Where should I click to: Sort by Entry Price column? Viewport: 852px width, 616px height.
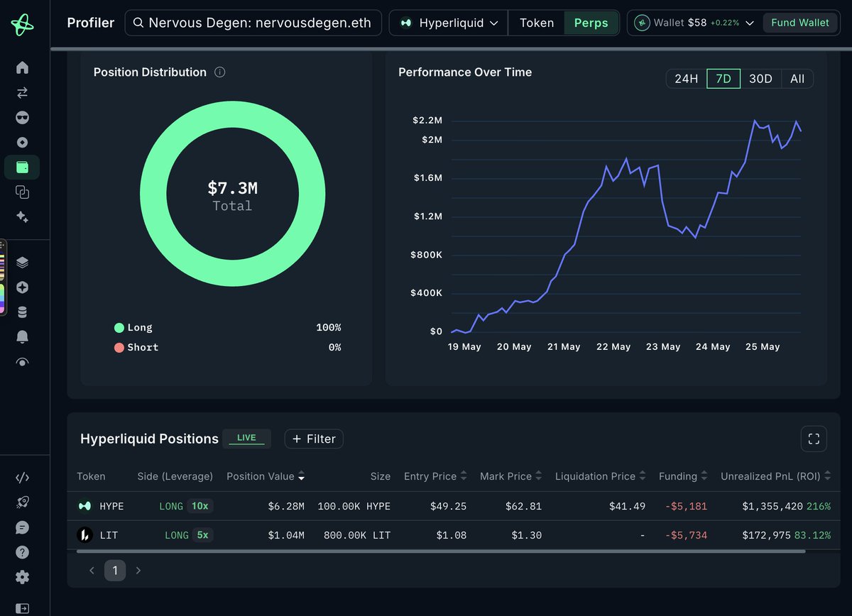coord(436,476)
